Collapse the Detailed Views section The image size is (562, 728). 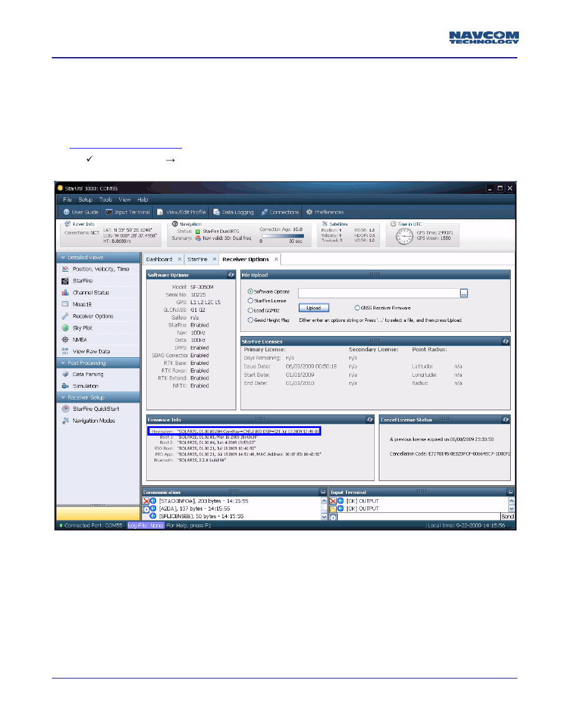63,258
